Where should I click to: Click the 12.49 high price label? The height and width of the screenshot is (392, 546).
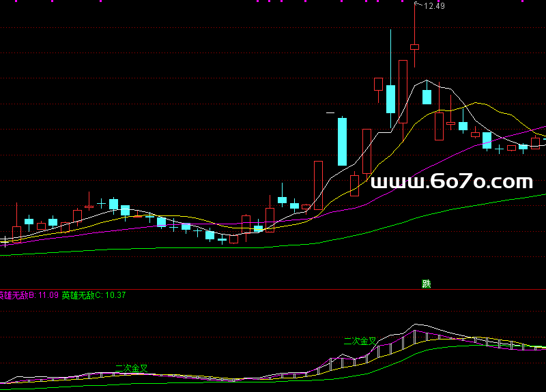click(434, 6)
